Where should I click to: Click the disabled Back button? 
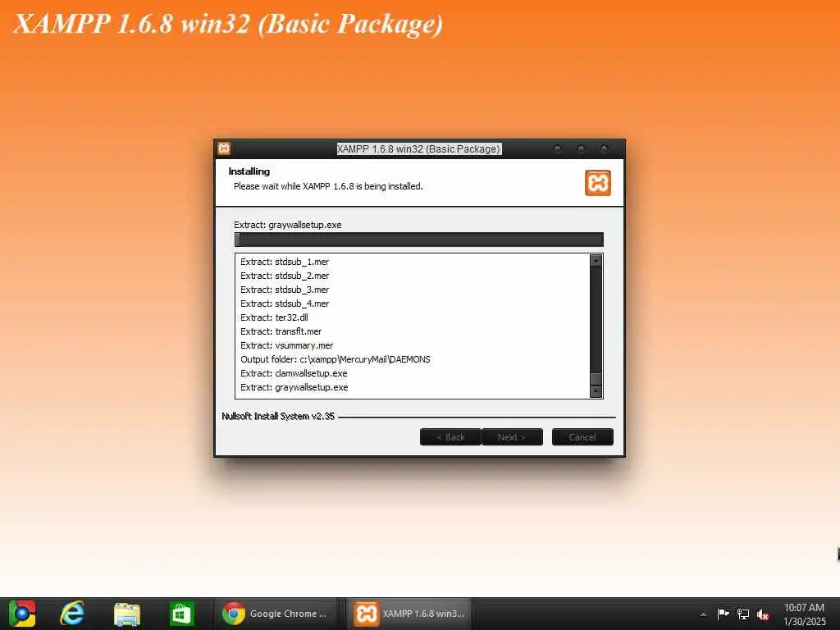coord(450,437)
